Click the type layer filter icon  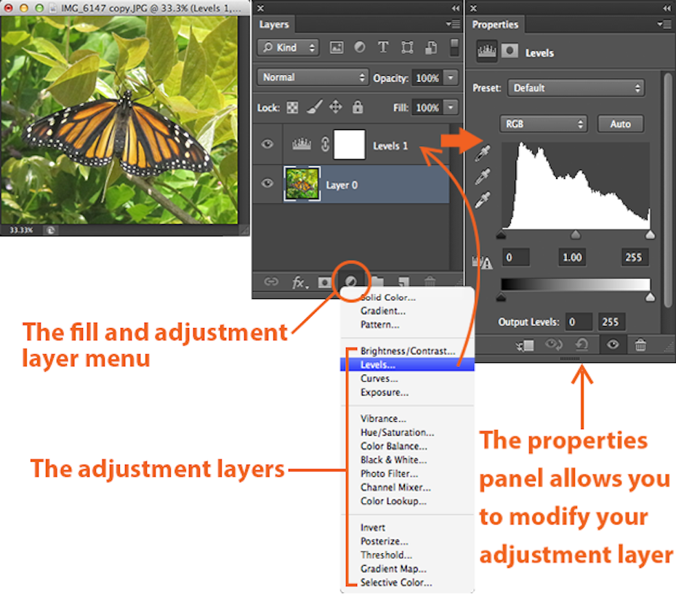pos(383,48)
